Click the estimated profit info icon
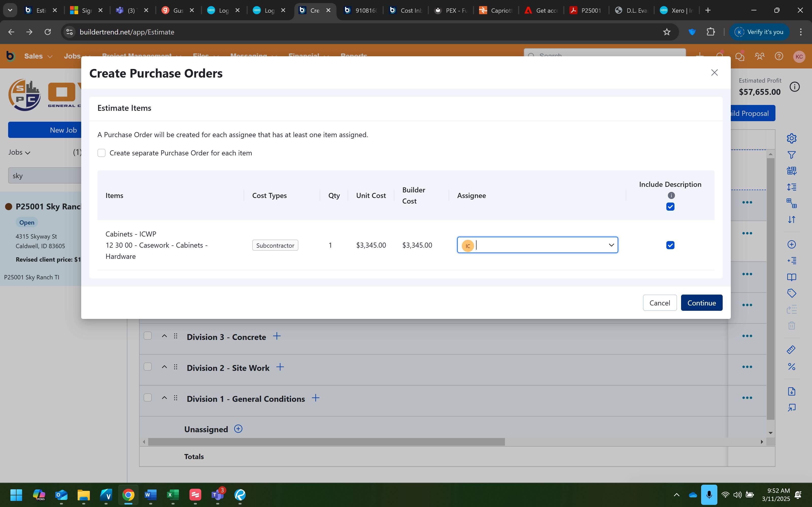The height and width of the screenshot is (507, 812). coord(794,87)
